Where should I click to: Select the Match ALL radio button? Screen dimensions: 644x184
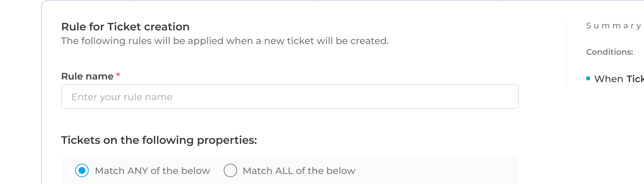click(x=230, y=170)
